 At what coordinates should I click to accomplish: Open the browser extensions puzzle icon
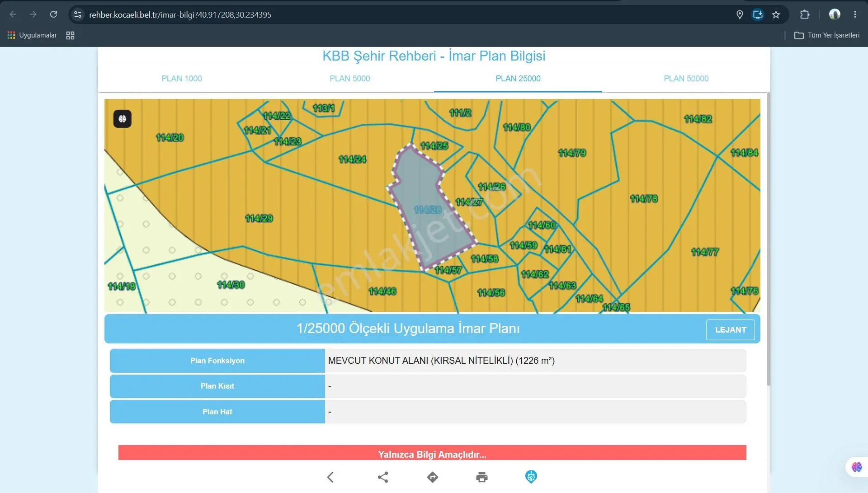(x=805, y=14)
